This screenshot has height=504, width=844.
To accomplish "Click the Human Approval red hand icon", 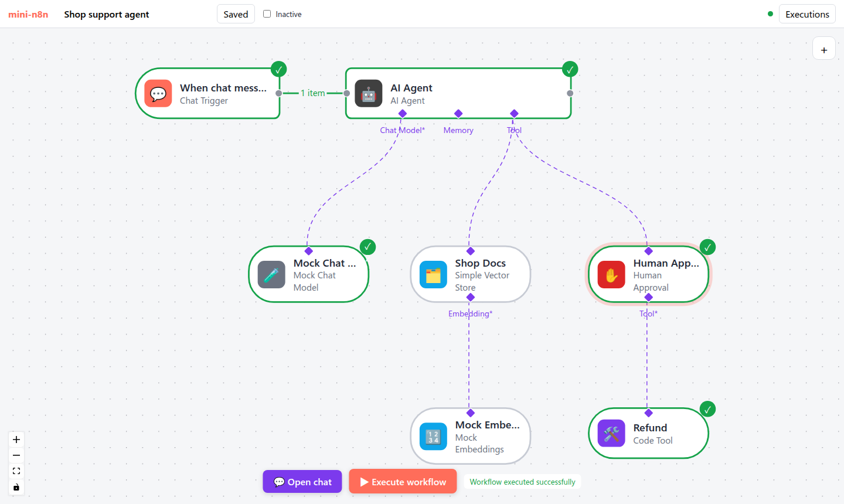I will pos(611,274).
